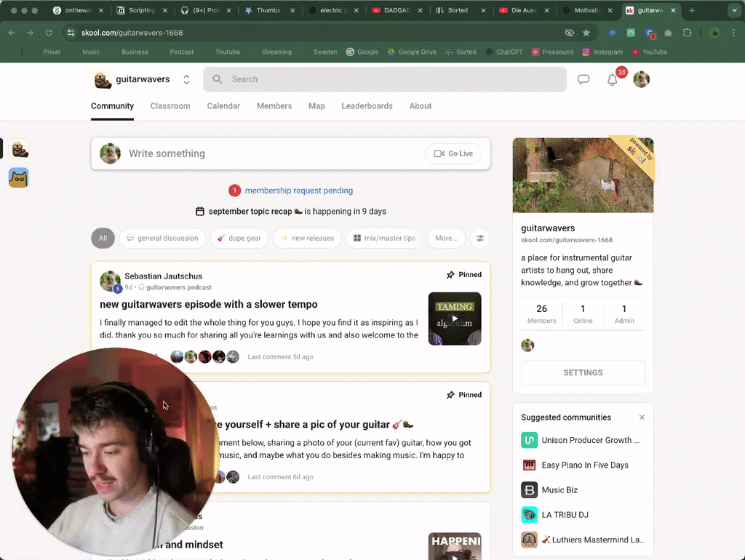Open the chat messages icon

pyautogui.click(x=583, y=79)
